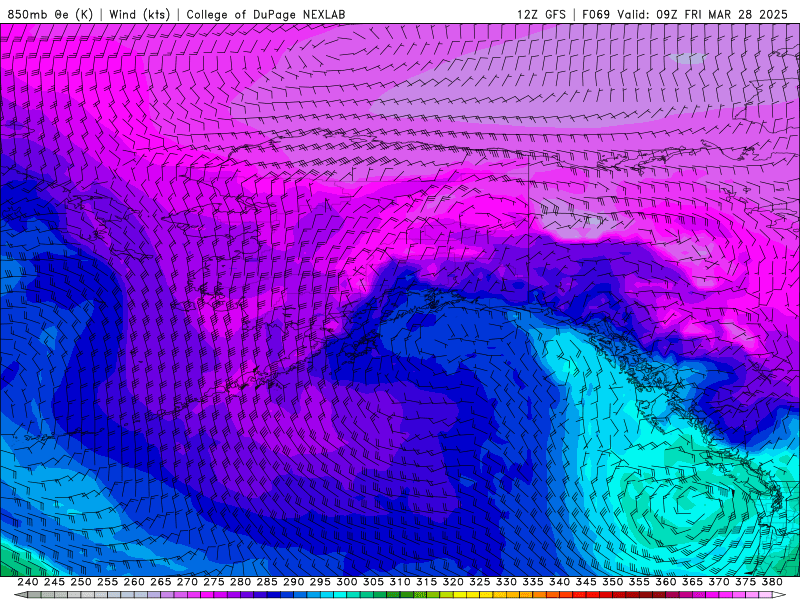Click the 270 value on the color scale
Viewport: 800px width, 600px height.
pos(187,582)
